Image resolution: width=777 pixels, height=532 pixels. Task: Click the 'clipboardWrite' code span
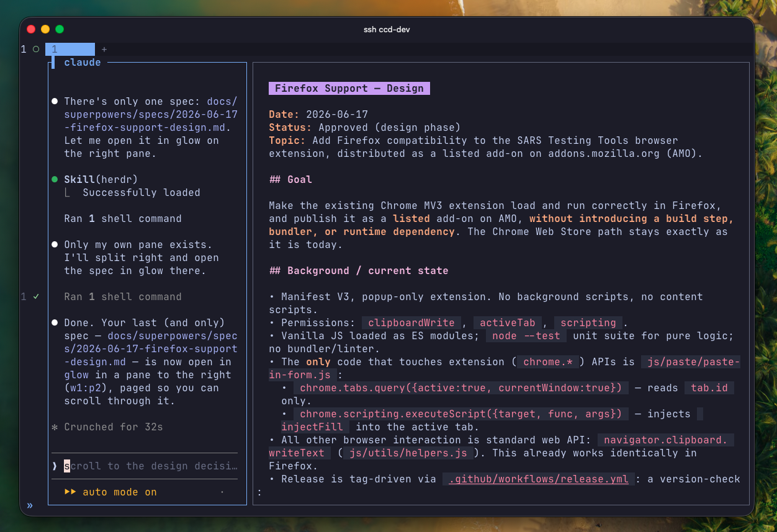(x=411, y=323)
